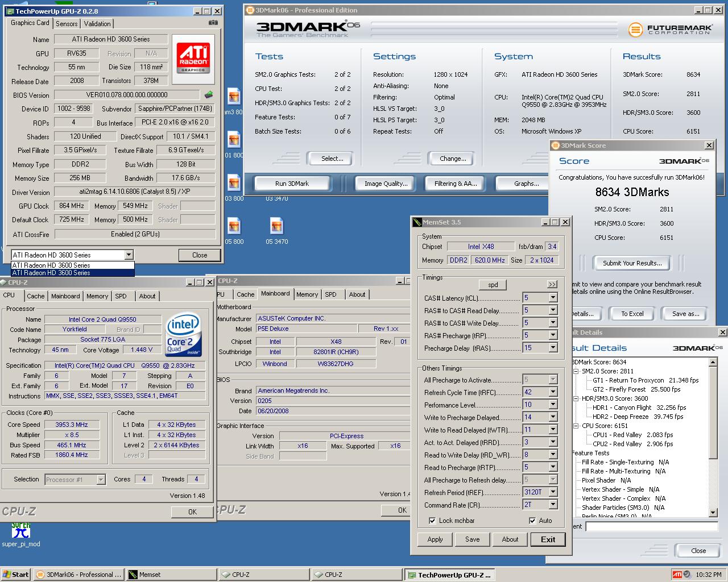Collapse the SM2.0 Score tree node
Screen dimensions: 728x582
(x=576, y=371)
